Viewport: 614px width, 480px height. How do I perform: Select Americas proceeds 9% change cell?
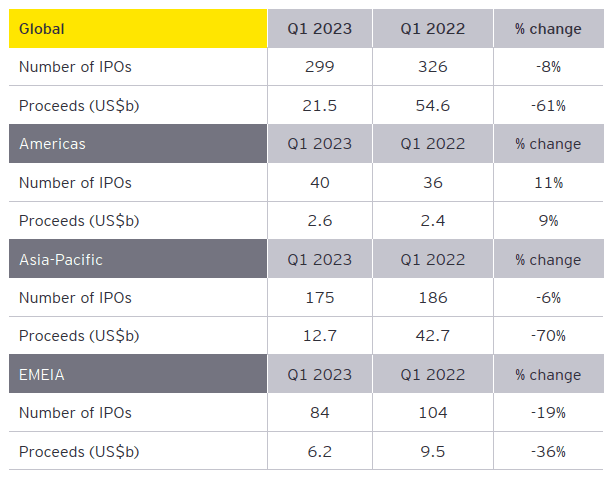(x=549, y=221)
